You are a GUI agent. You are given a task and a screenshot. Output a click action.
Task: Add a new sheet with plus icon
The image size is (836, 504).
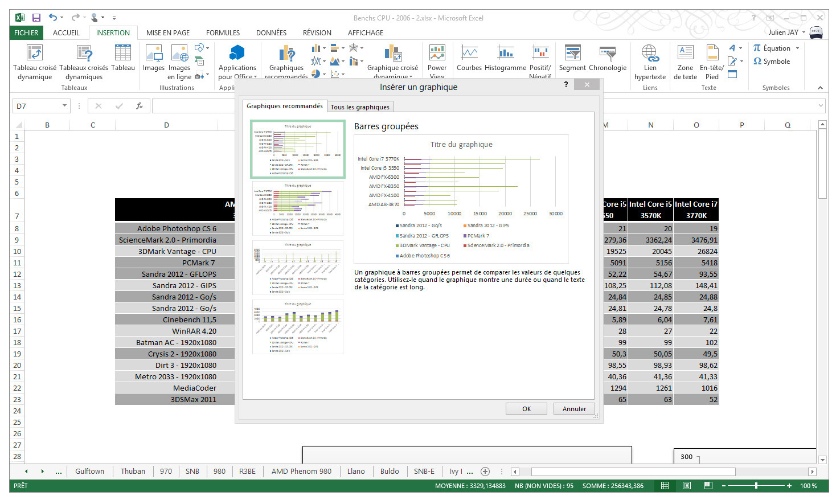click(485, 472)
